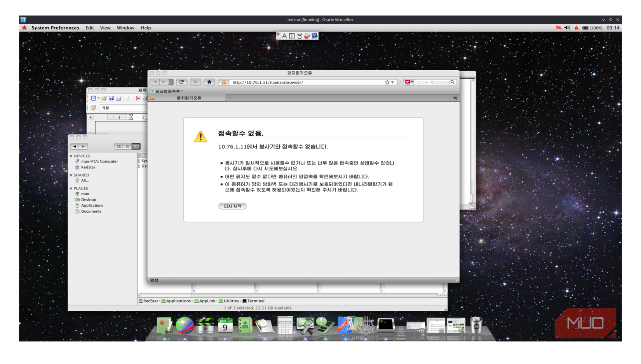Reload the page using the refresh icon
Image resolution: width=641 pixels, height=364 pixels.
pos(181,82)
